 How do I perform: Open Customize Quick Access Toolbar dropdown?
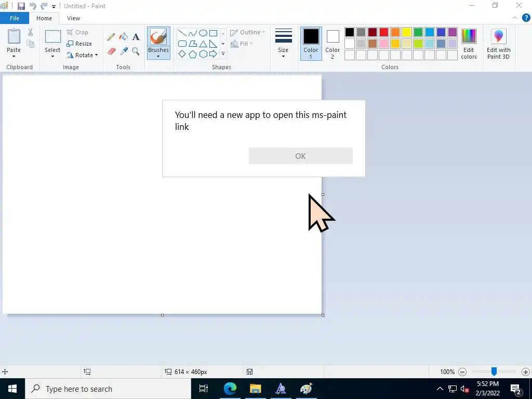pos(54,6)
